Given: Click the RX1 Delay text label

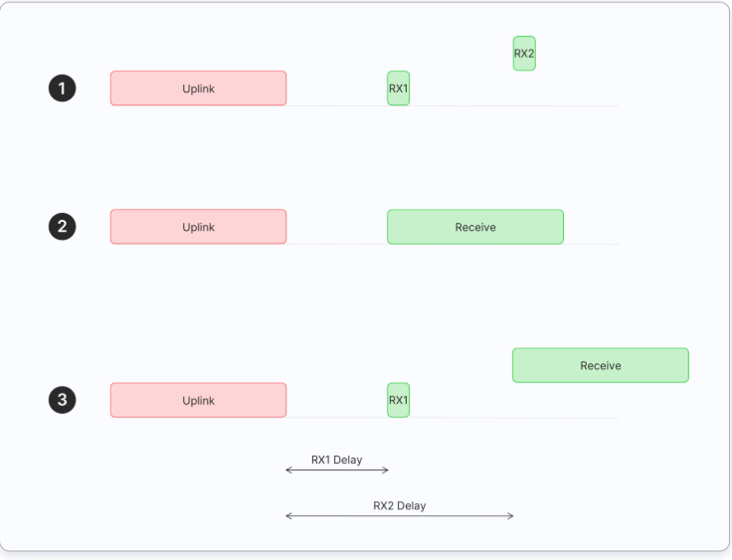Looking at the screenshot, I should pyautogui.click(x=336, y=460).
